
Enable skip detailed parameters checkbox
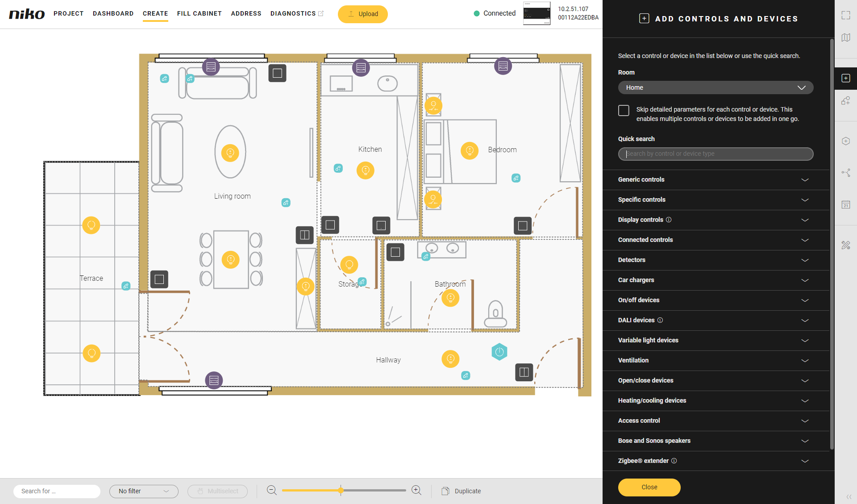point(624,110)
